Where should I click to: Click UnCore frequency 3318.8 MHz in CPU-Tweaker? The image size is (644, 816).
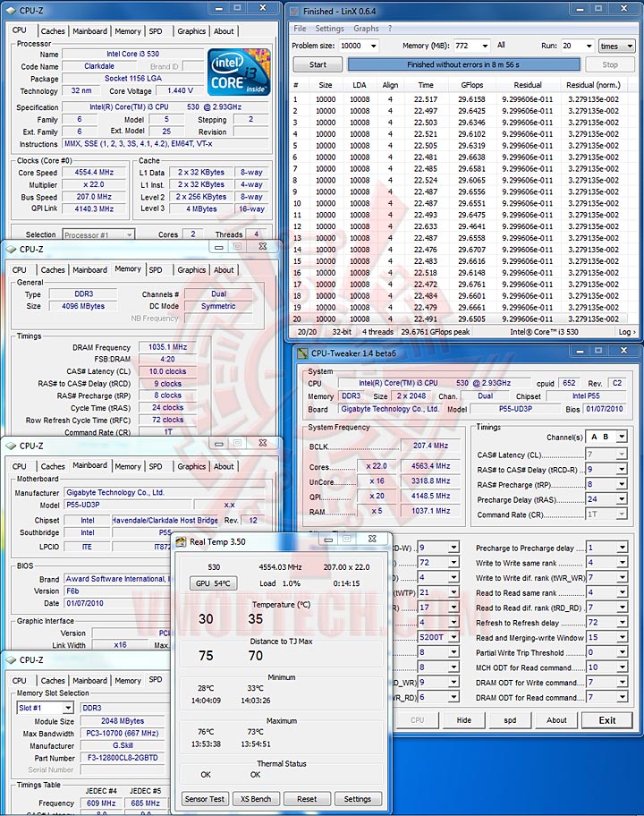coord(431,481)
